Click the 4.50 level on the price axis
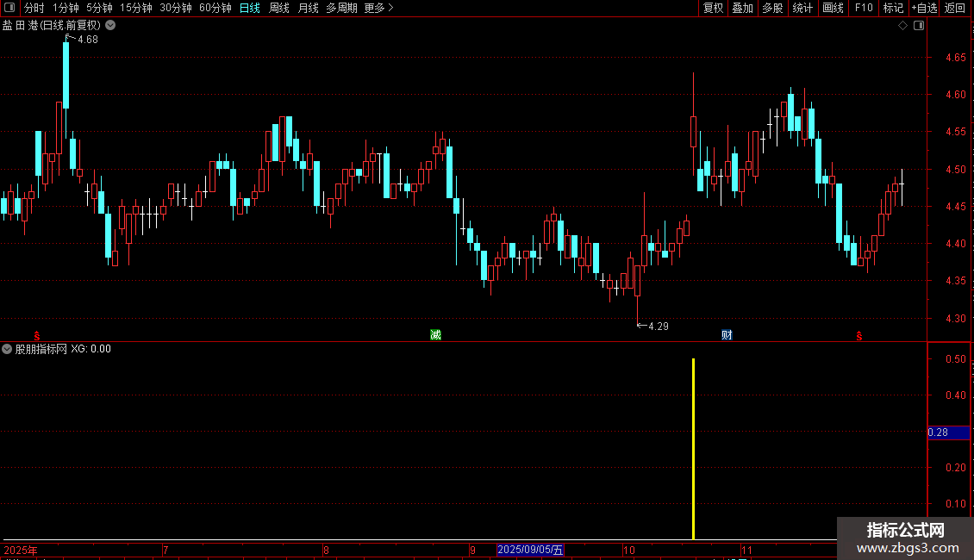 (955, 170)
